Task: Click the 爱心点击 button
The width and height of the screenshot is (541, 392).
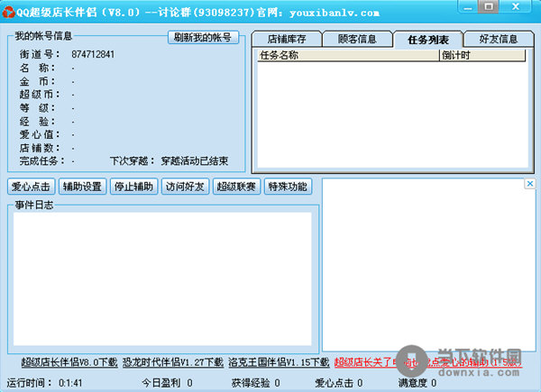Action: [31, 187]
